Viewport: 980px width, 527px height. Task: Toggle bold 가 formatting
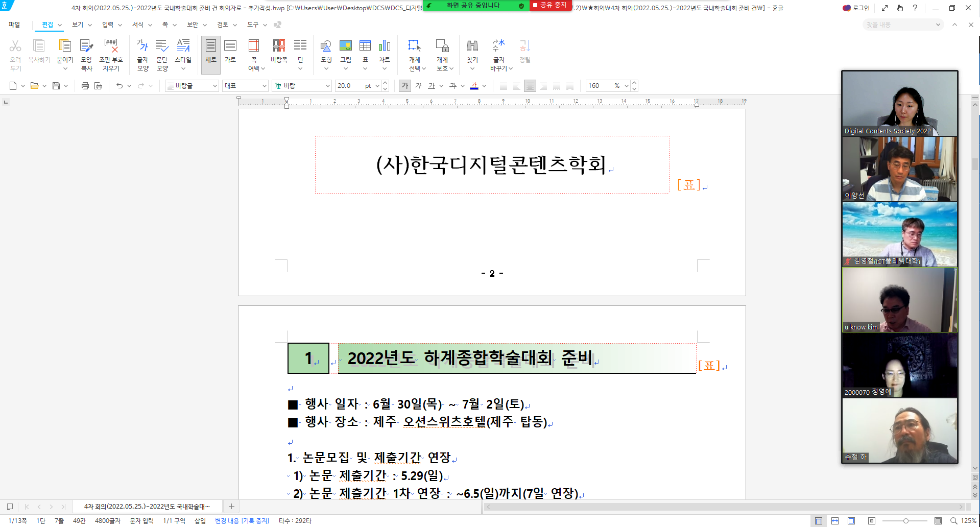404,86
